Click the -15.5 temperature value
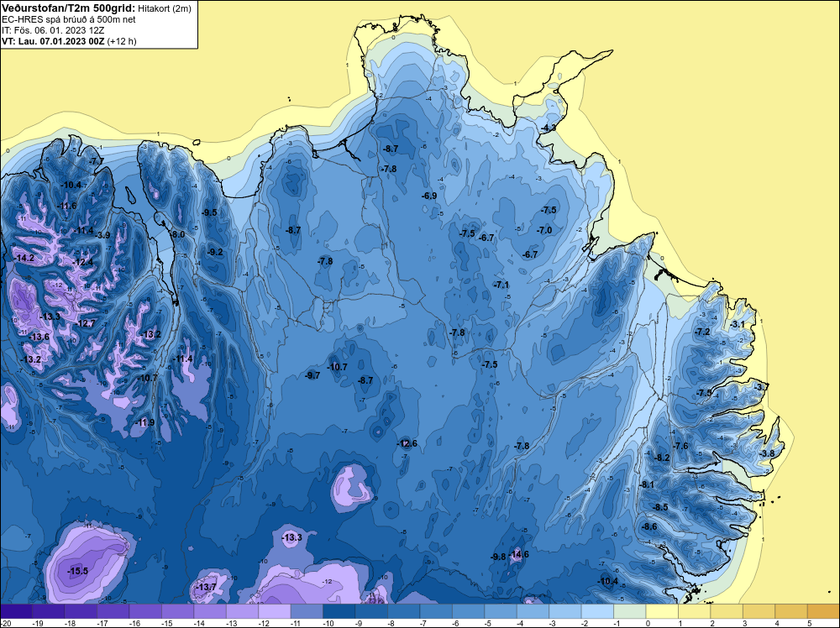 pyautogui.click(x=77, y=571)
